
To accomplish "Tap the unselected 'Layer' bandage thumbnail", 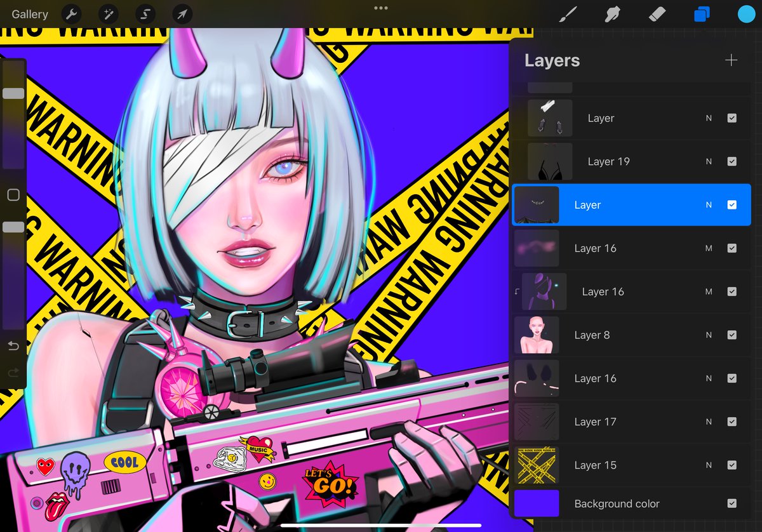I will click(550, 118).
